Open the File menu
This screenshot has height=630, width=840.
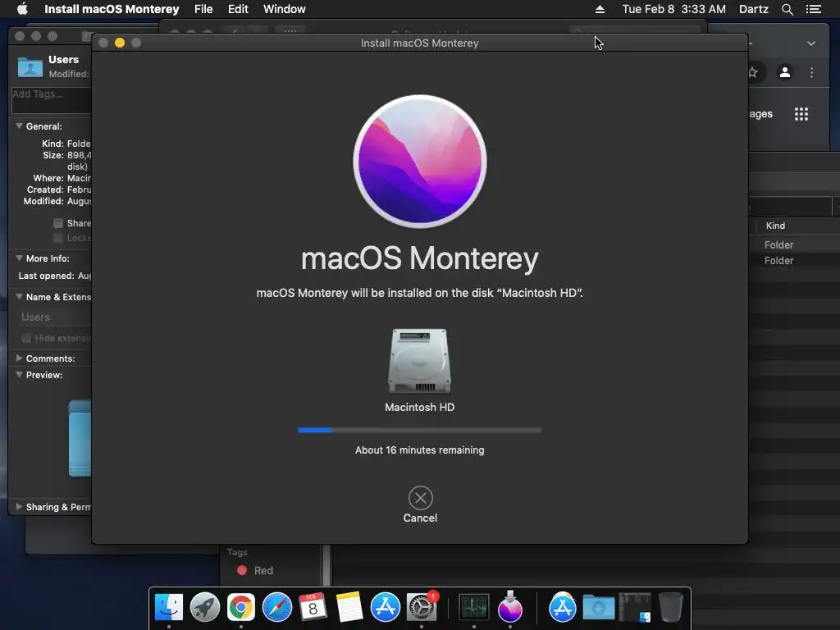(x=203, y=9)
